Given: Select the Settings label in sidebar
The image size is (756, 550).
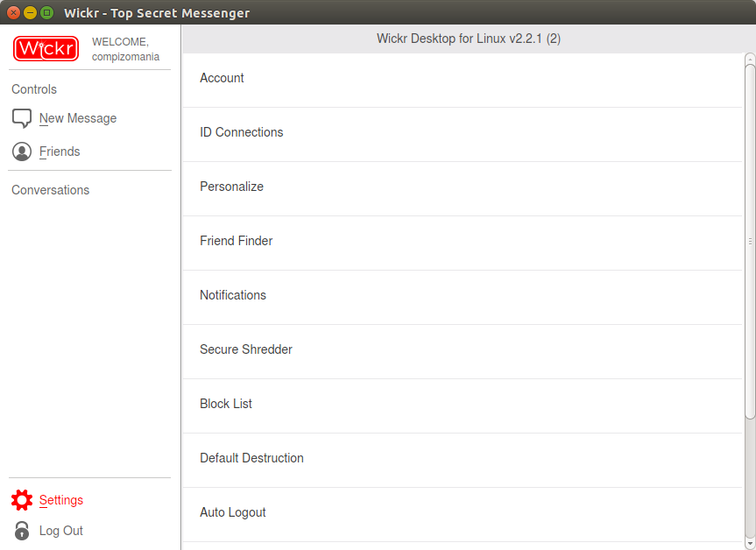Looking at the screenshot, I should pyautogui.click(x=60, y=500).
